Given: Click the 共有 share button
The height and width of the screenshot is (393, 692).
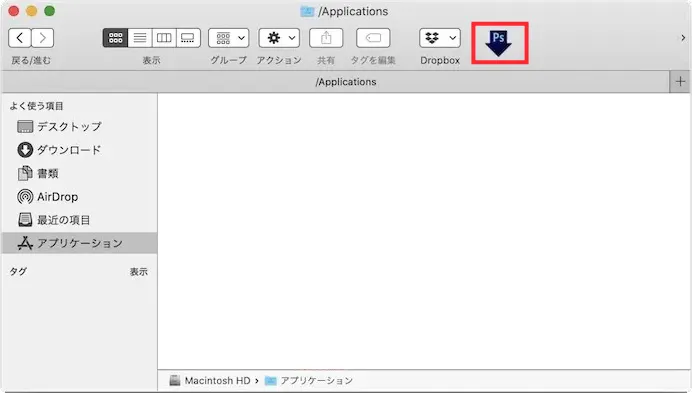Looking at the screenshot, I should pyautogui.click(x=326, y=38).
